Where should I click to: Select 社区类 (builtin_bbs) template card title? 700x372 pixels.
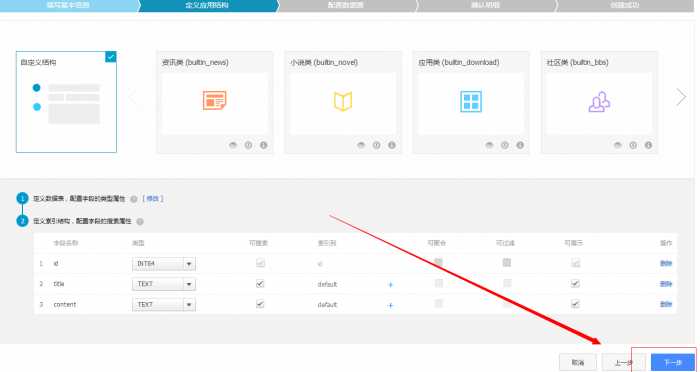tap(578, 63)
